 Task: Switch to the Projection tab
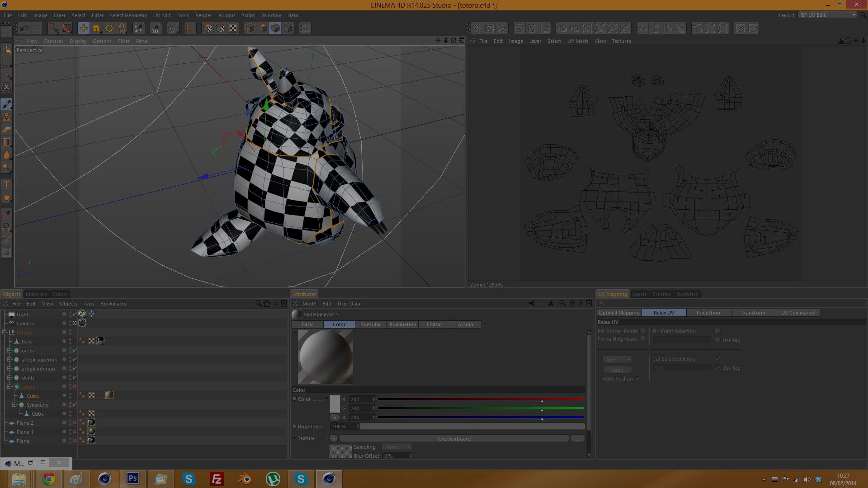coord(708,313)
